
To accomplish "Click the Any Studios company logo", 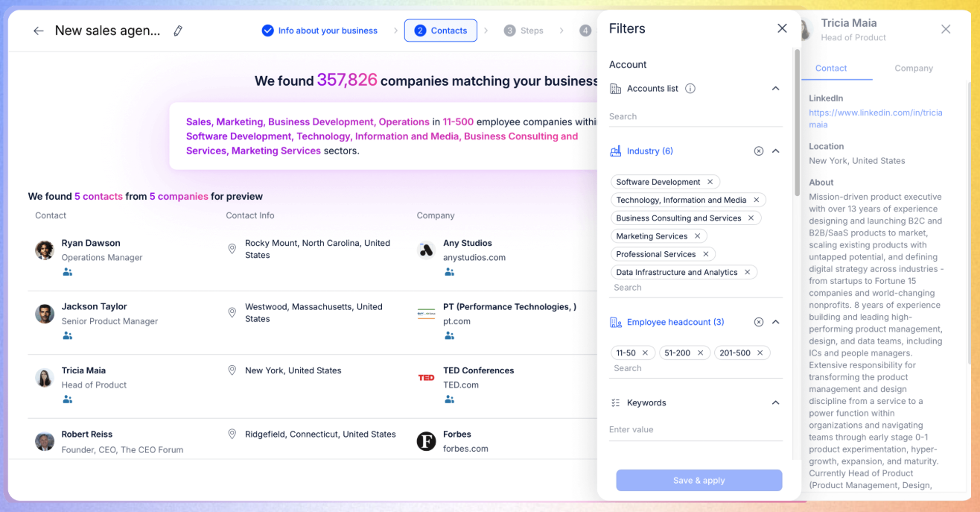I will click(x=426, y=250).
